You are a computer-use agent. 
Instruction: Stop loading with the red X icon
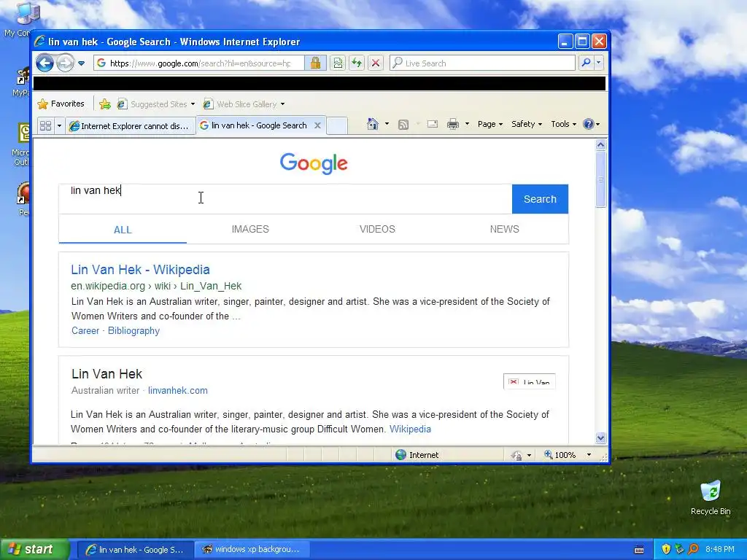click(376, 63)
